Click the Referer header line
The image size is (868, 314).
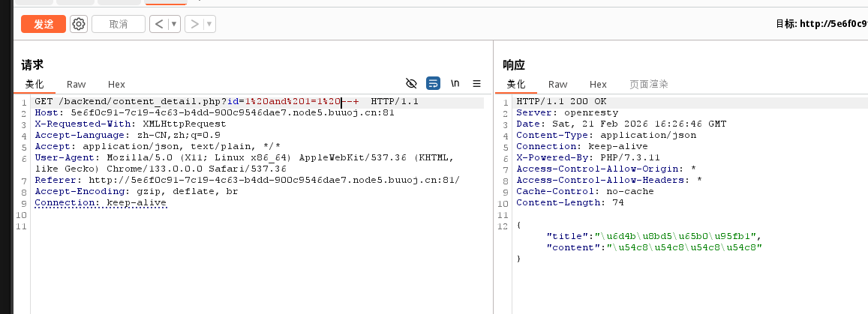tap(247, 180)
